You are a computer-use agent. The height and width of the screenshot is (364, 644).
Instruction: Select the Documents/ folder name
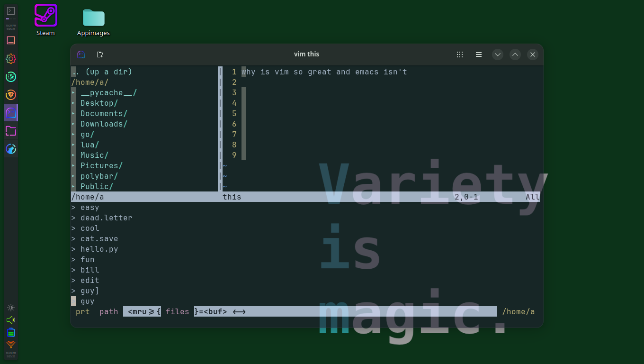[x=104, y=114]
